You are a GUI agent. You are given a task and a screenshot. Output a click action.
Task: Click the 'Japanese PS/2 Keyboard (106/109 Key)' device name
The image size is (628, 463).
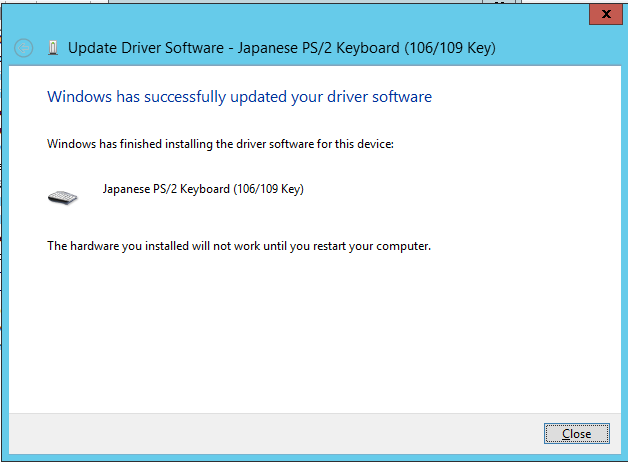coord(203,189)
